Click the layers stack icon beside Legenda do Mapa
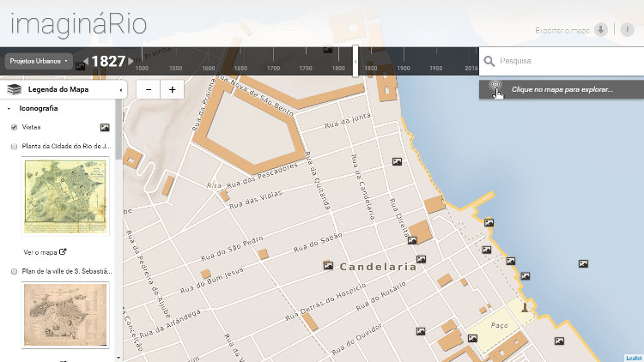This screenshot has height=362, width=644. 14,89
